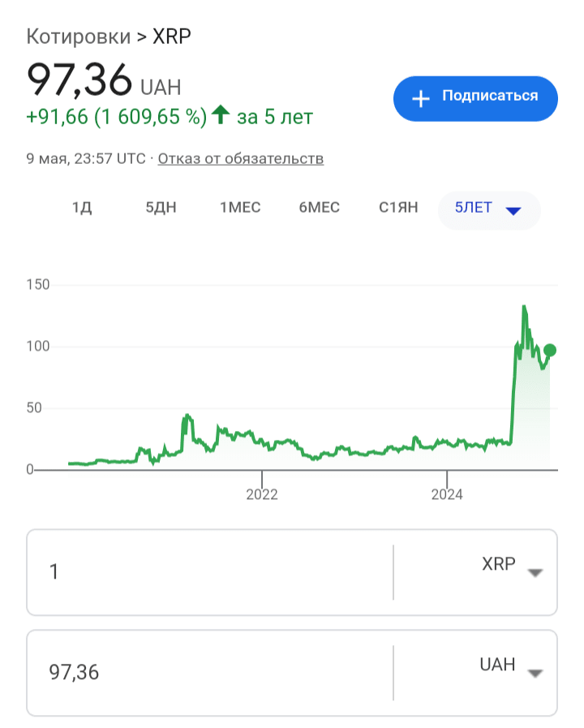Expand the XRP currency dropdown

tap(534, 572)
